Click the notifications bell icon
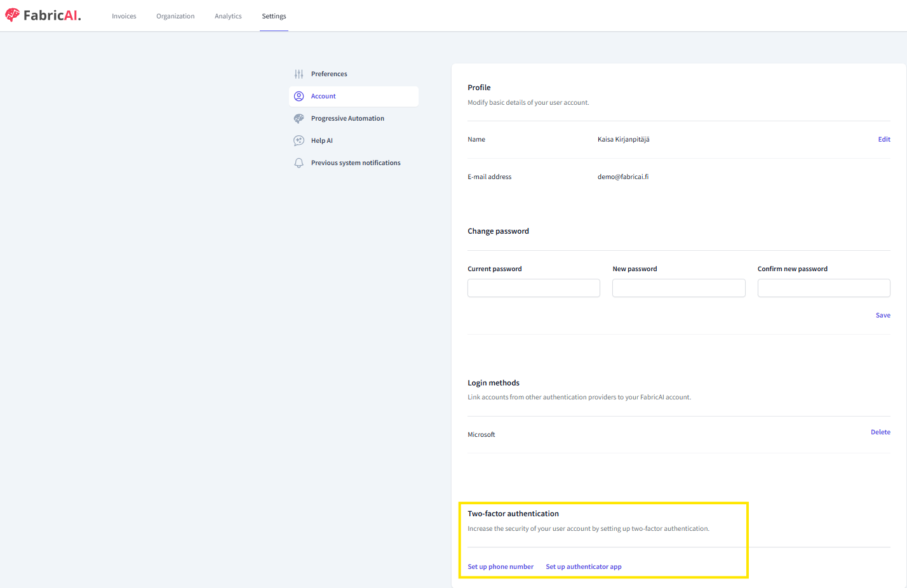 (299, 163)
